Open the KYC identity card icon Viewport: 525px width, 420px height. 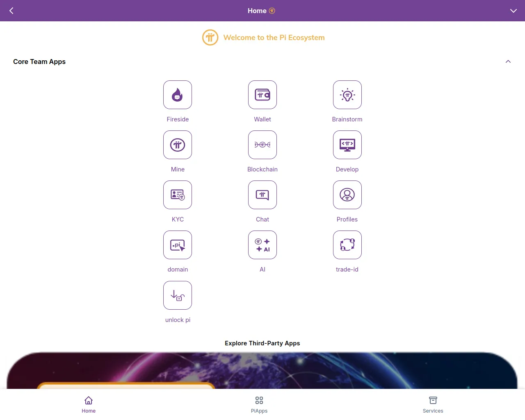[x=178, y=195]
